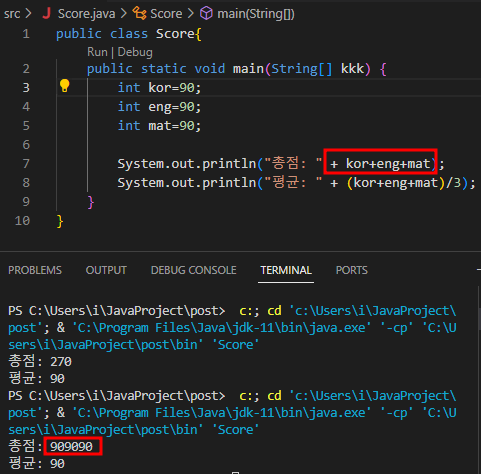481x474 pixels.
Task: Click the Java file icon in breadcrumb
Action: click(47, 13)
